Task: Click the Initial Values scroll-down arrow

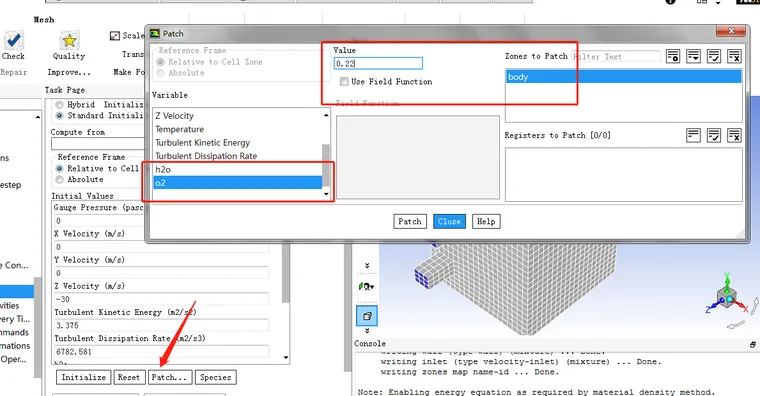Action: [286, 358]
